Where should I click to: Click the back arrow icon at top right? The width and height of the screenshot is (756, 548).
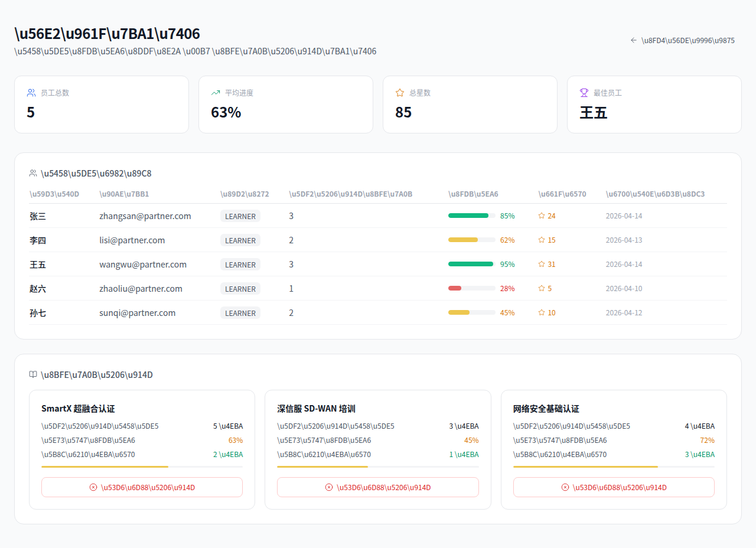coord(634,41)
